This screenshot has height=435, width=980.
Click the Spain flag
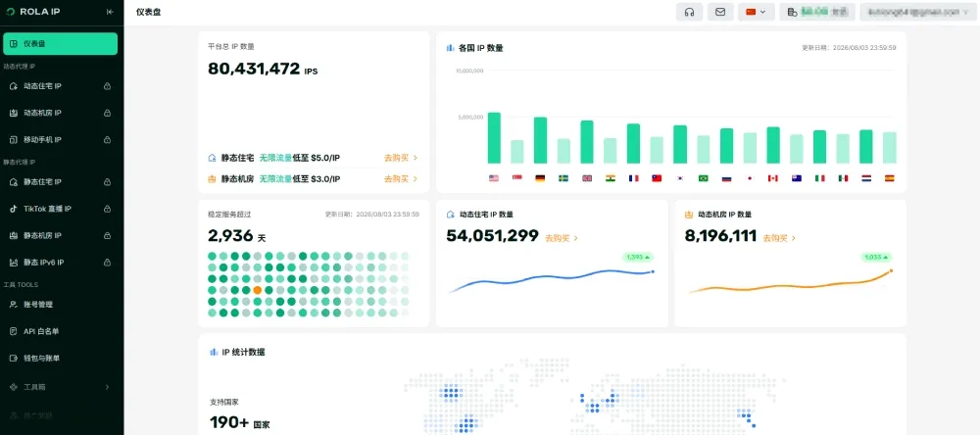pyautogui.click(x=890, y=178)
